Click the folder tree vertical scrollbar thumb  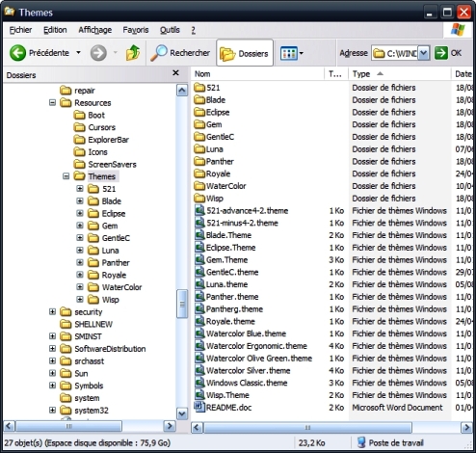tap(182, 304)
